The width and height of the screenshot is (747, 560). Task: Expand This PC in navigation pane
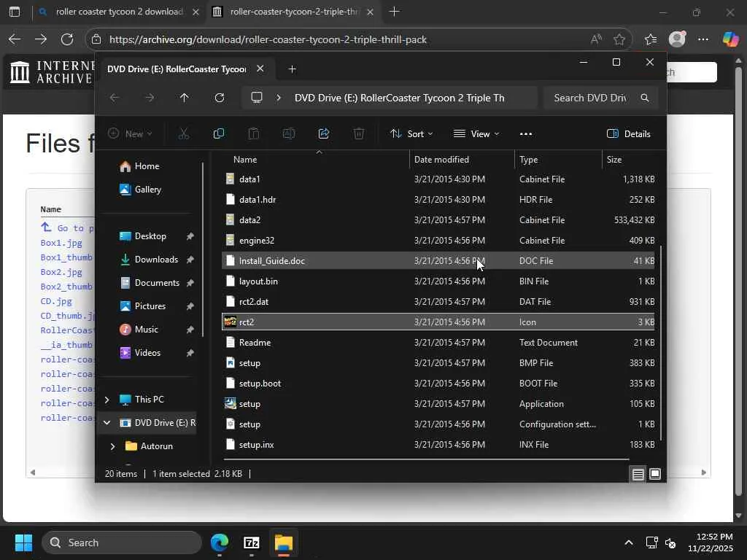(107, 399)
